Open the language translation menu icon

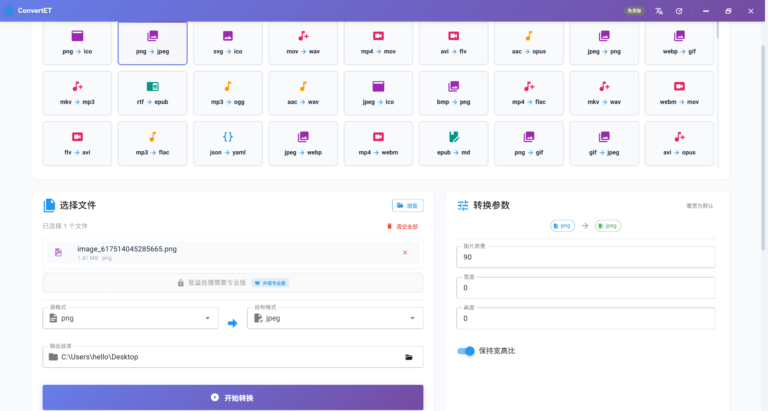click(x=659, y=11)
